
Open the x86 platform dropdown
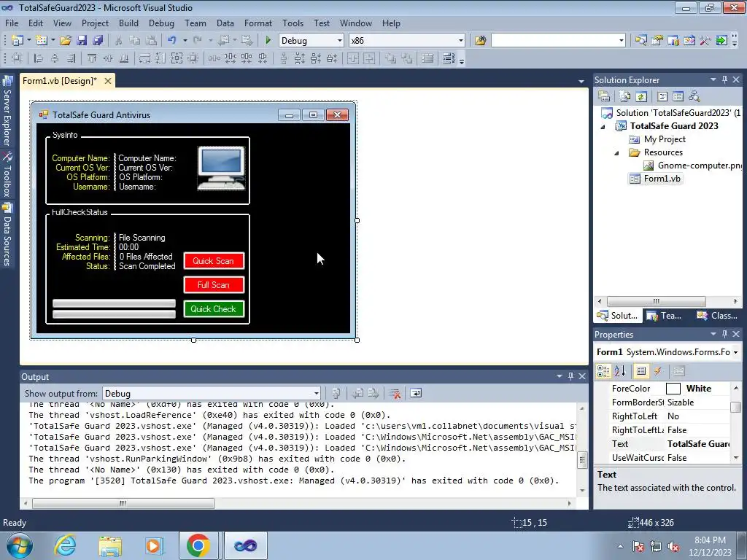click(x=460, y=41)
